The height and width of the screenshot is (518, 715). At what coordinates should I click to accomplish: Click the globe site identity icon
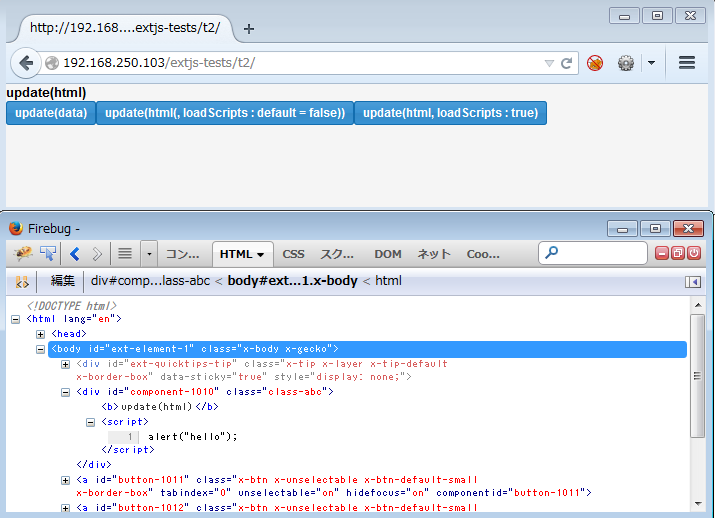tap(52, 63)
